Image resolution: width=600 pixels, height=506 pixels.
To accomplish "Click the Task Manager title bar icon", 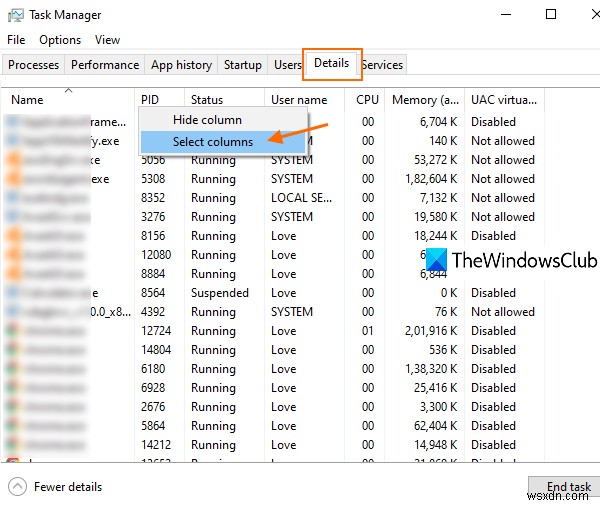I will coord(15,15).
